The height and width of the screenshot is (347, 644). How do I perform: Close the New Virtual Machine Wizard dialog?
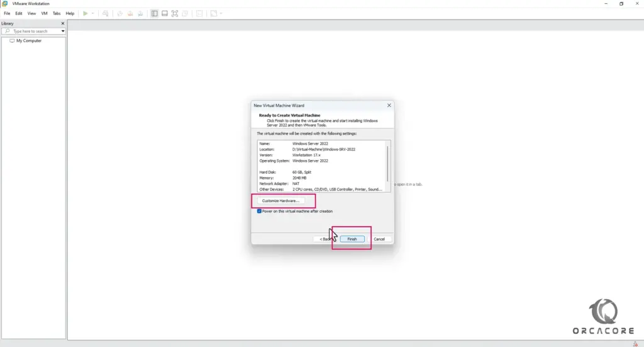(389, 105)
